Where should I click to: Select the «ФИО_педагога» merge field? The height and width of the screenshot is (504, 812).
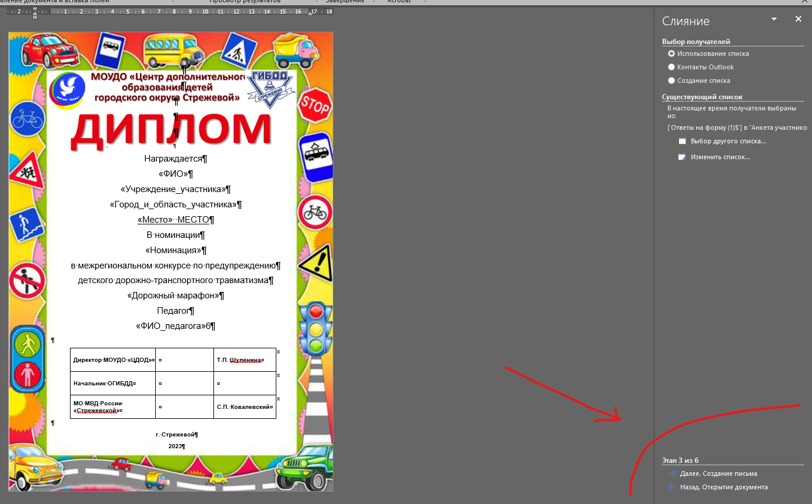point(170,326)
